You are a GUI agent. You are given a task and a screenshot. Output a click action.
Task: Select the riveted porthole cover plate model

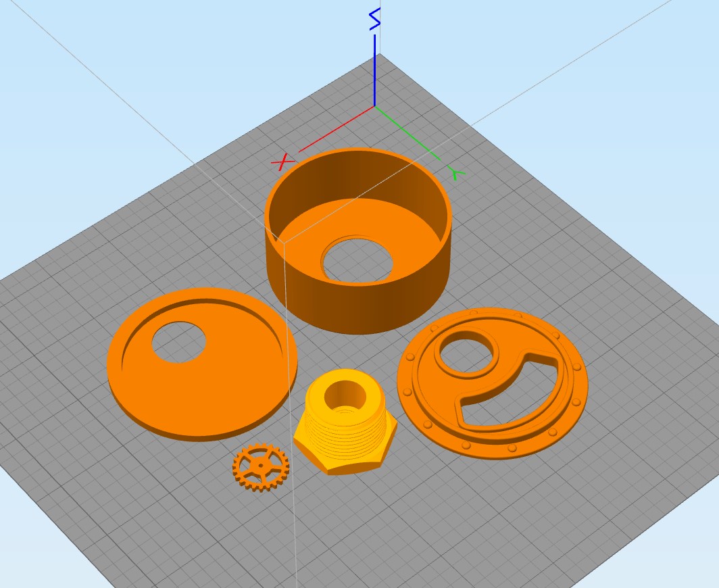click(x=492, y=383)
